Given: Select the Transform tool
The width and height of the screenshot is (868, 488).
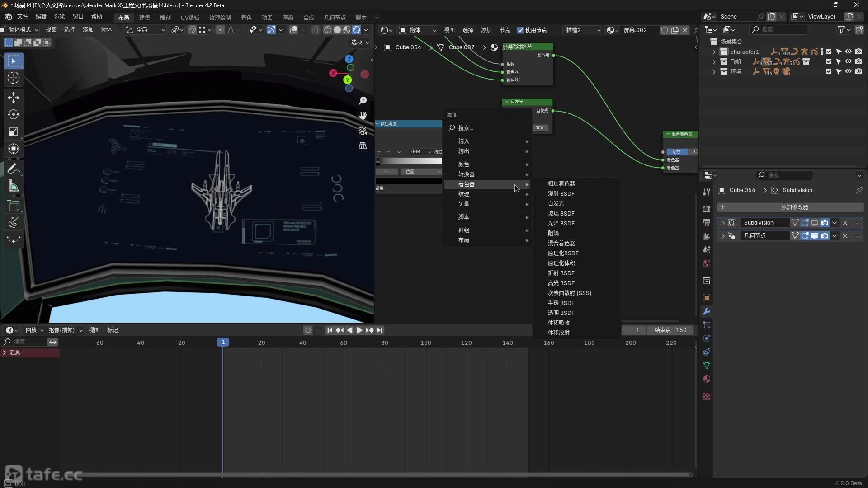Looking at the screenshot, I should [14, 149].
